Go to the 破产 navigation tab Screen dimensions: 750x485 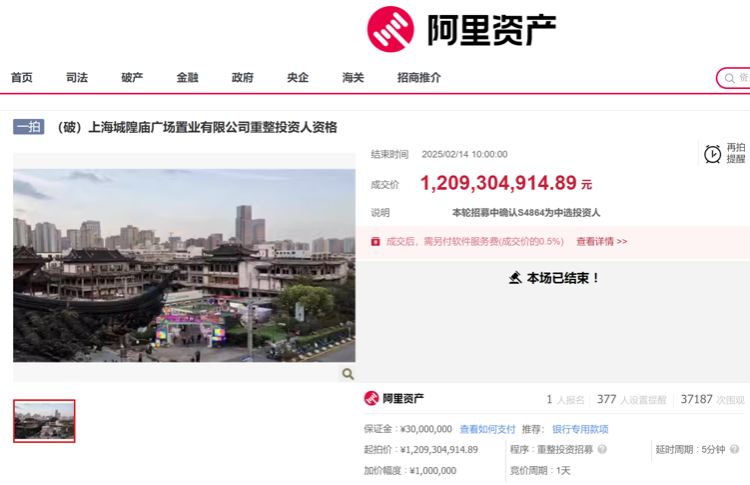pos(132,77)
